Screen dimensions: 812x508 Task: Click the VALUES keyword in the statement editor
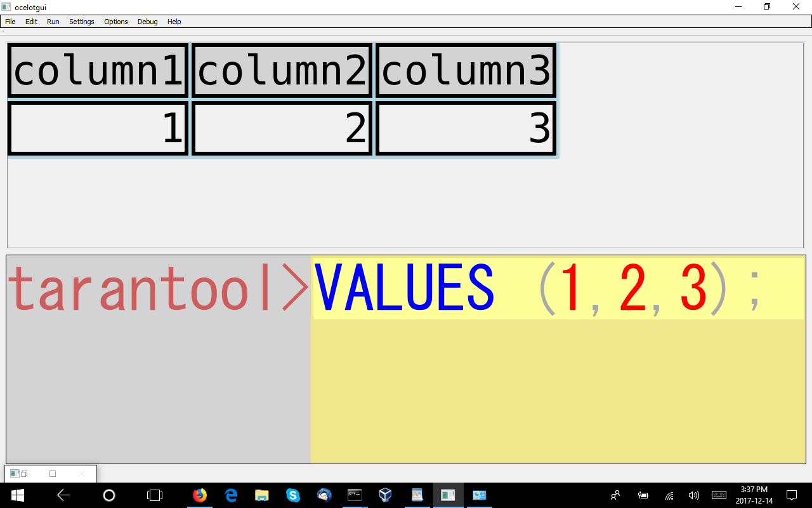pyautogui.click(x=404, y=289)
